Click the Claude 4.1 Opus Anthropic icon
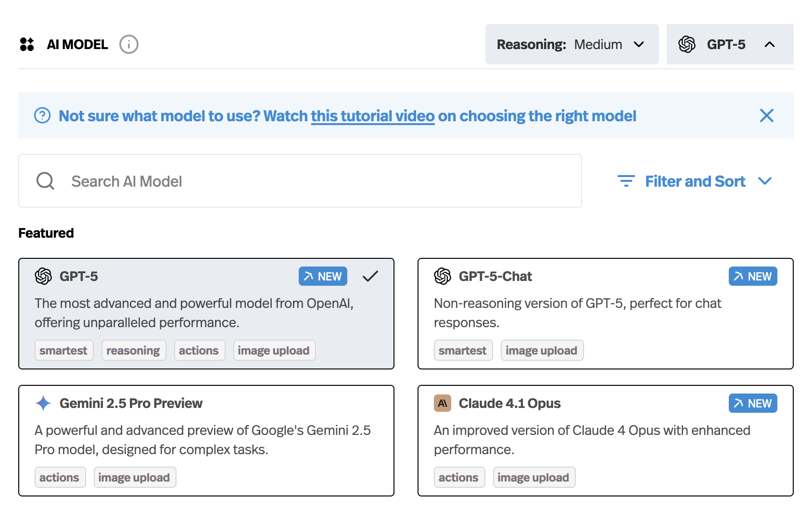812x508 pixels. 443,403
